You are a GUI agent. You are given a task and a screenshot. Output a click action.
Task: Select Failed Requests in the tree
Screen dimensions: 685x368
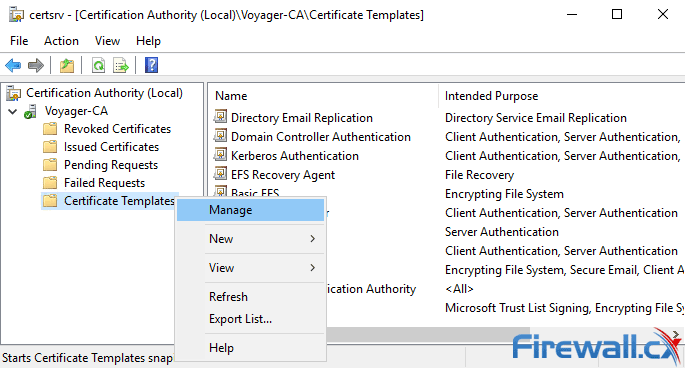[x=104, y=183]
